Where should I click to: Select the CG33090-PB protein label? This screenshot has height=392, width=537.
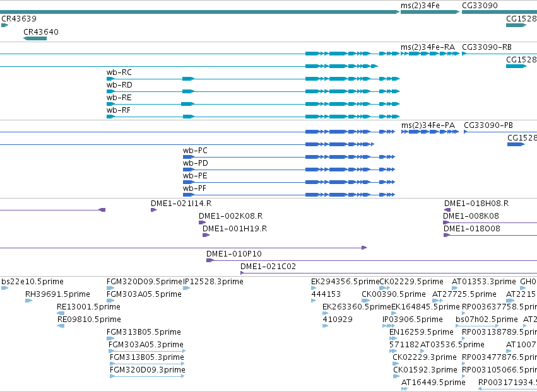tap(488, 125)
